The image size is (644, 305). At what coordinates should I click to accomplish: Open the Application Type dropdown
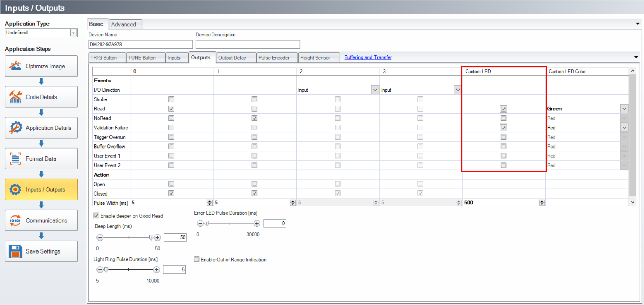[74, 33]
